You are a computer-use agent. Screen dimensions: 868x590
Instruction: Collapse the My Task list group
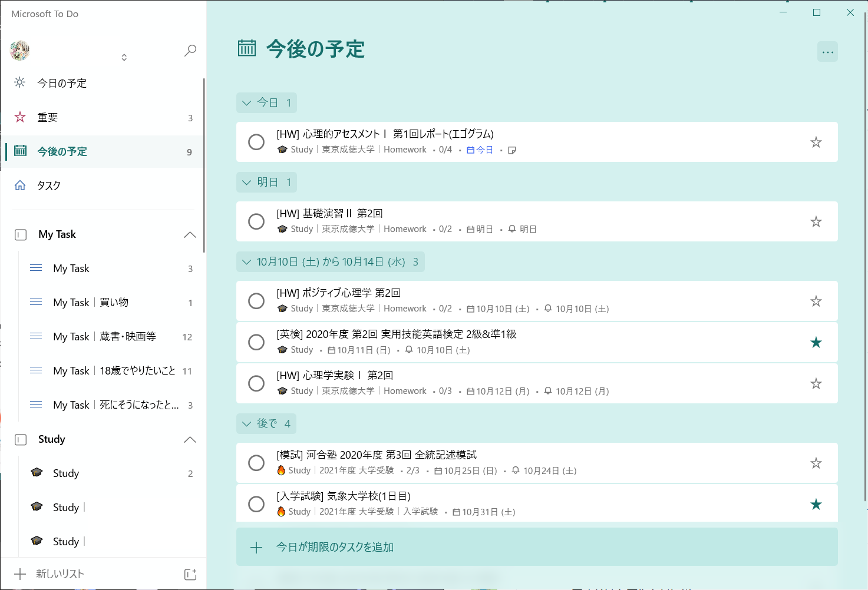pos(190,235)
